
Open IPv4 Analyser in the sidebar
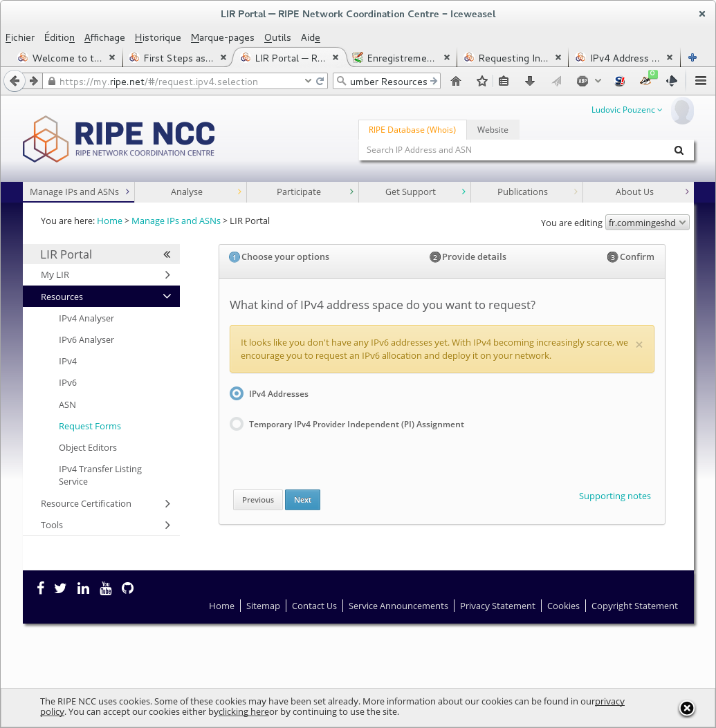coord(86,319)
